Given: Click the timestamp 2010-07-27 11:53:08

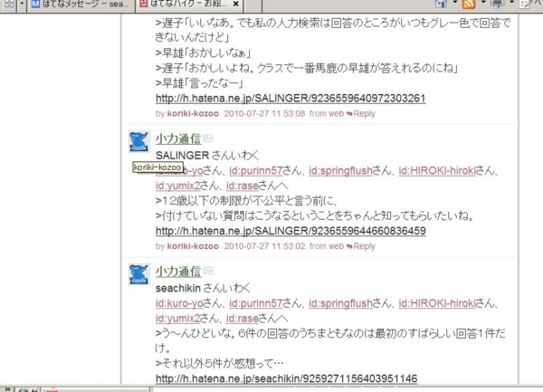Looking at the screenshot, I should click(264, 113).
